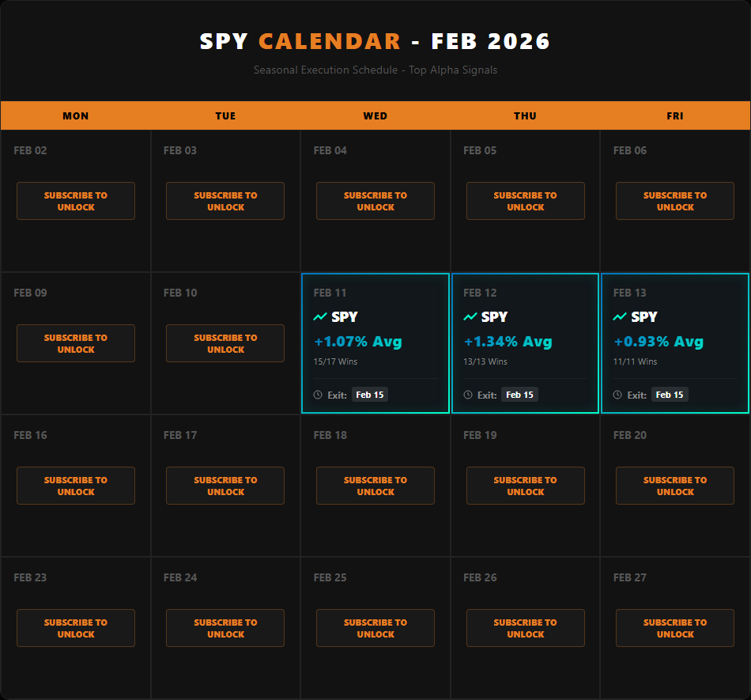Click the MON column header

[x=75, y=115]
